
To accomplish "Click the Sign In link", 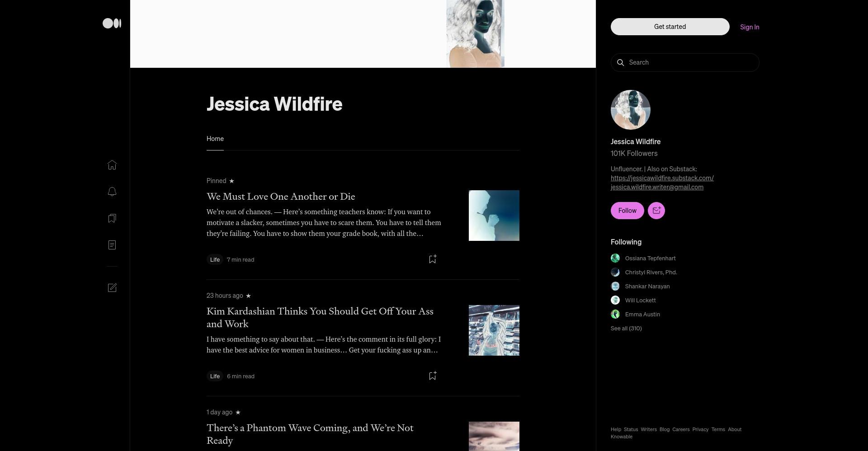I will point(750,27).
